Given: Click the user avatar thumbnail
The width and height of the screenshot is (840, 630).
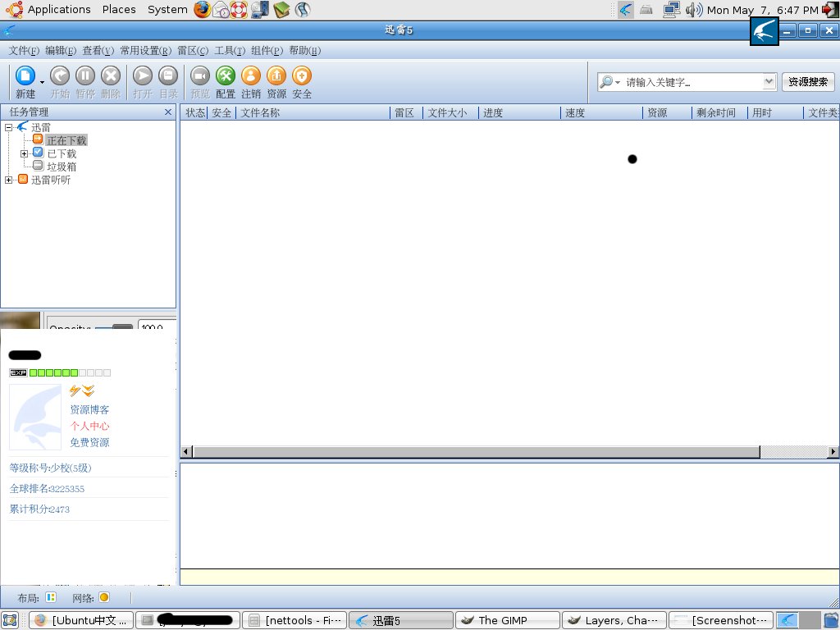Looking at the screenshot, I should [x=35, y=417].
